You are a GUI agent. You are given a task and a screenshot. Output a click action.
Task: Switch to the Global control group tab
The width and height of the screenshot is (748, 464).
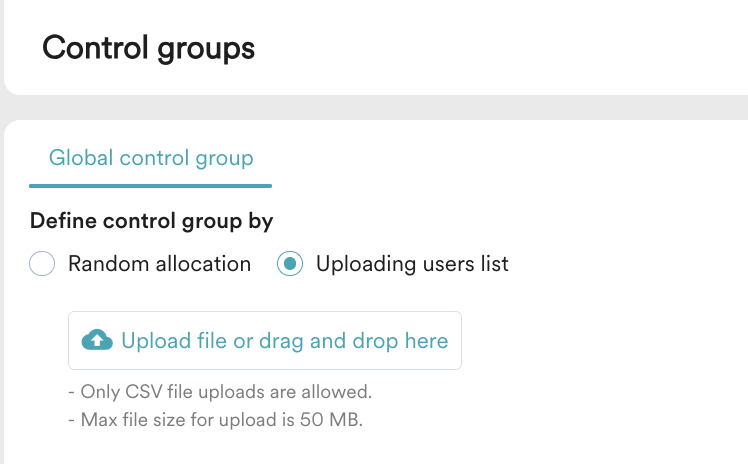[151, 158]
